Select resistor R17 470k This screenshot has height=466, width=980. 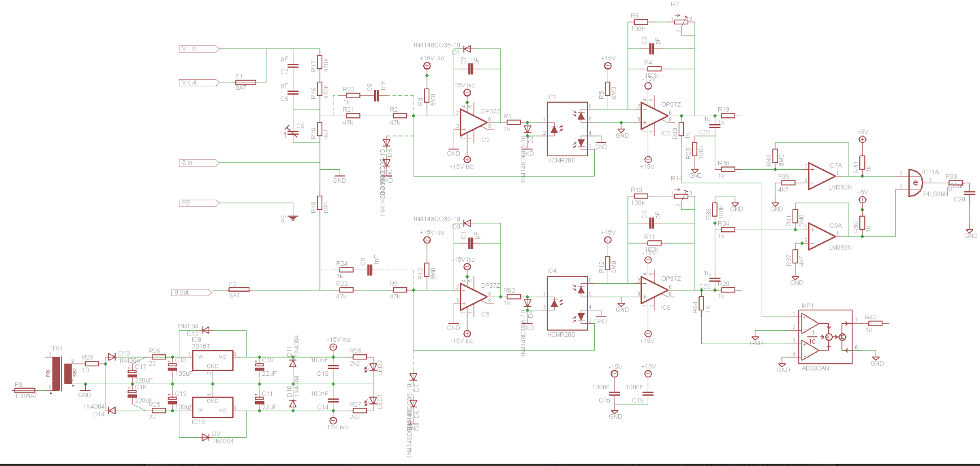click(319, 62)
